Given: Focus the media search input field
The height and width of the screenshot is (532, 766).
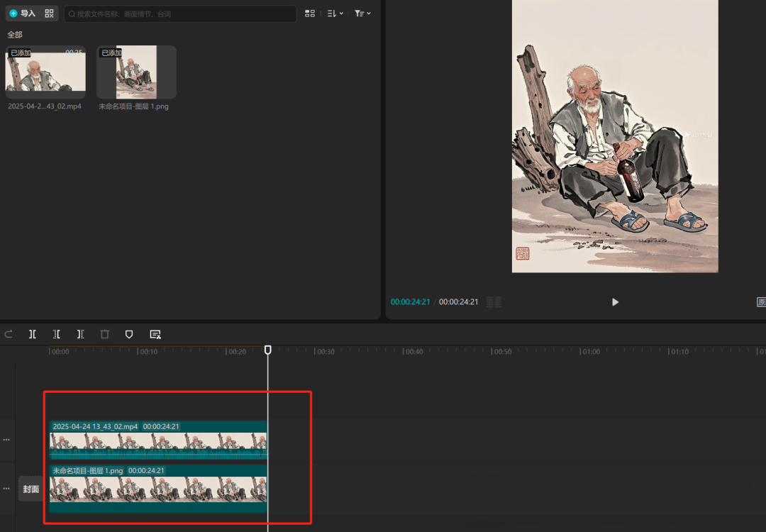Looking at the screenshot, I should 179,13.
